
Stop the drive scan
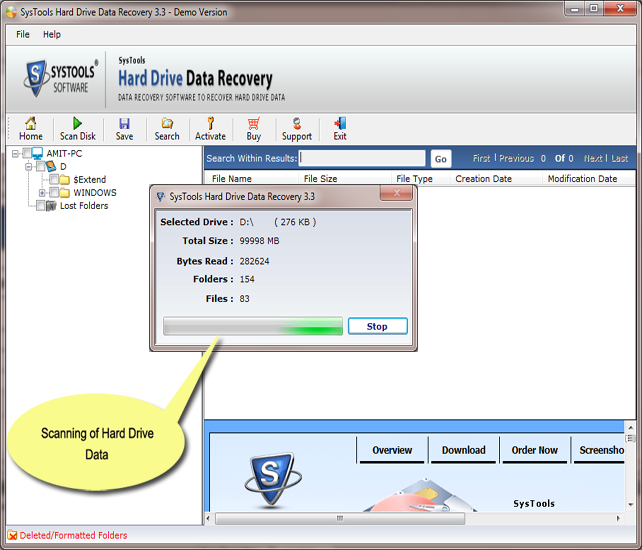click(378, 326)
